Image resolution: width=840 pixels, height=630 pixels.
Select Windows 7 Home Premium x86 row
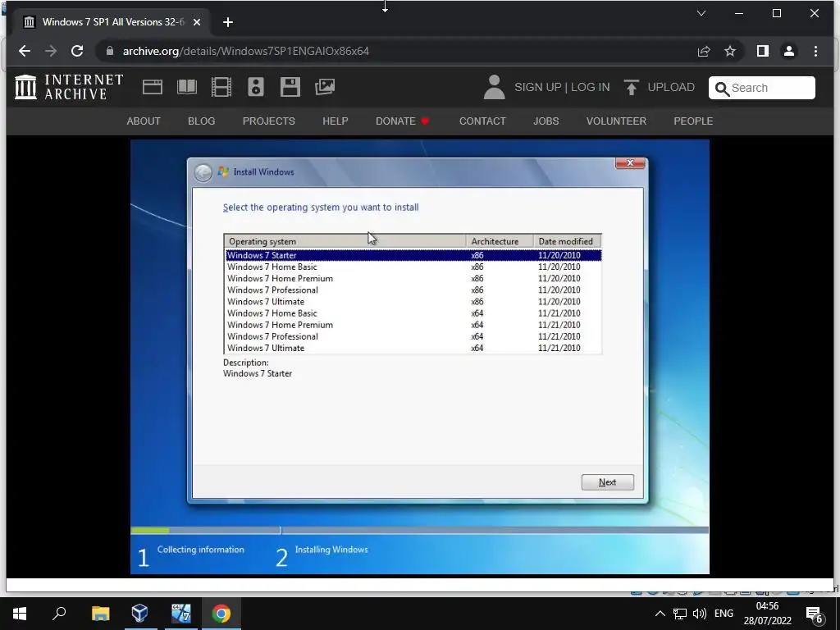413,279
